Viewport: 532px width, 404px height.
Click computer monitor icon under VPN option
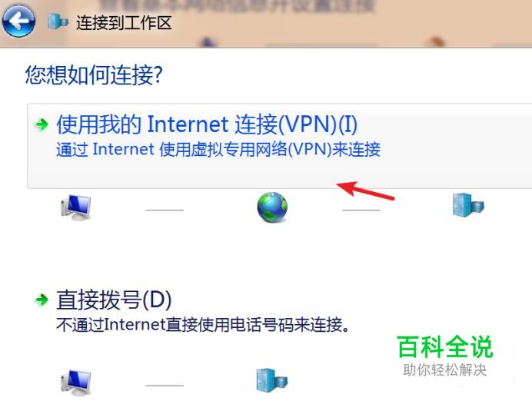click(x=76, y=208)
